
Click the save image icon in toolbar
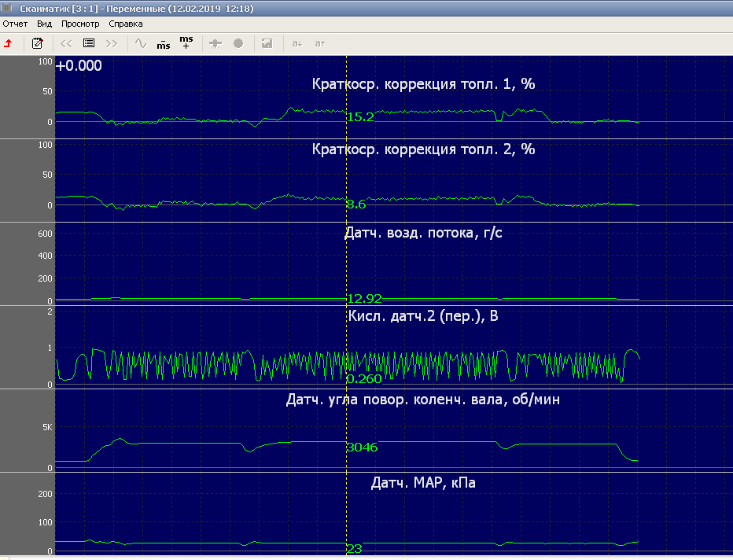[x=267, y=43]
